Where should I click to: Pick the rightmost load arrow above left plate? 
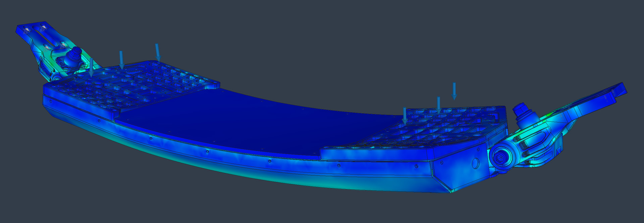click(157, 52)
